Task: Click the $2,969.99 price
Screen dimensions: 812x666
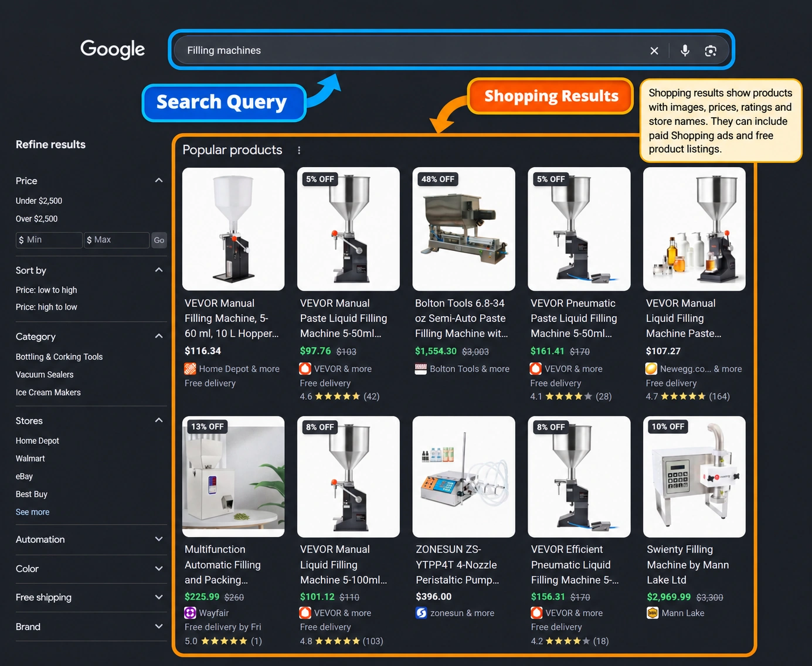Action: (x=669, y=597)
